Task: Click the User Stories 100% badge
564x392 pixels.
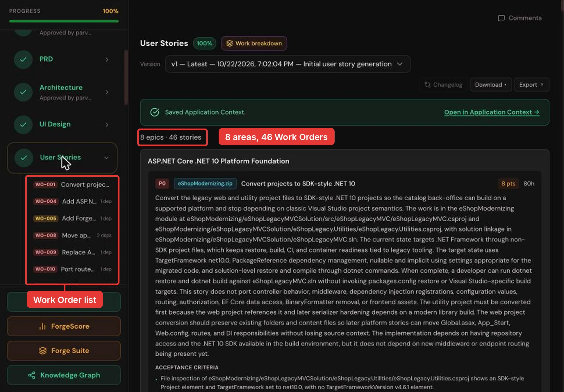Action: click(x=204, y=43)
